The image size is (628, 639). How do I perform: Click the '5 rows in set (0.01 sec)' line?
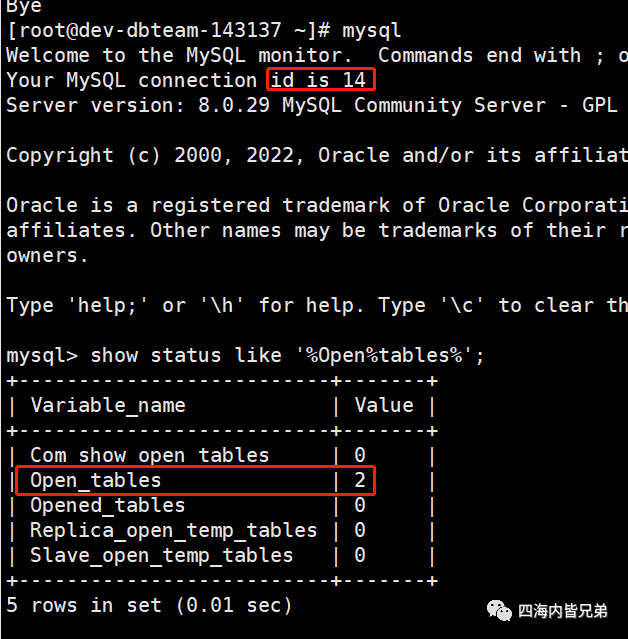coord(149,606)
